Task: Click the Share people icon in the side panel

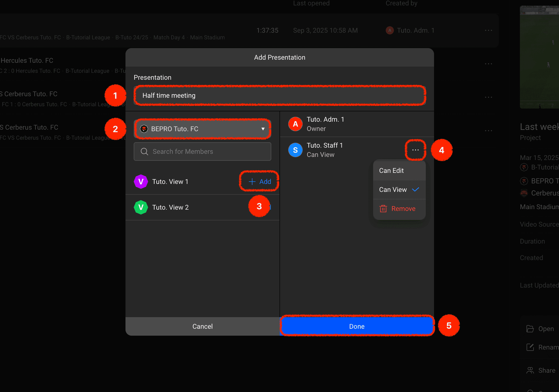Action: pyautogui.click(x=530, y=370)
